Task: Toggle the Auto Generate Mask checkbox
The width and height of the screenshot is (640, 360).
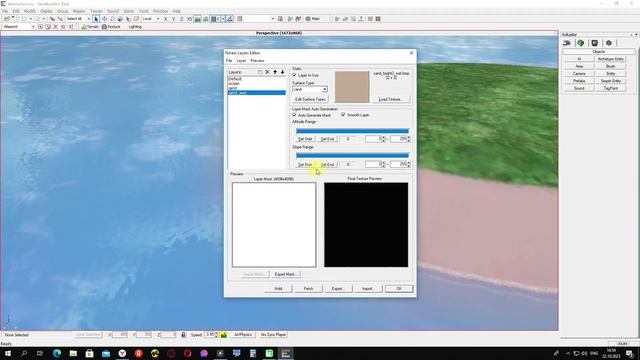Action: point(294,115)
